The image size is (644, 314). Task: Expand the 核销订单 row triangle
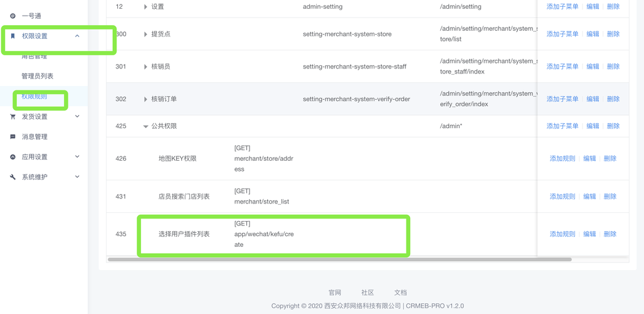145,99
